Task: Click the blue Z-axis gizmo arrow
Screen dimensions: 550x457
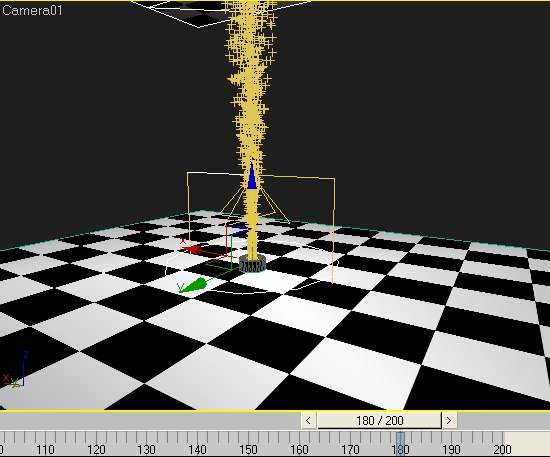Action: coord(252,176)
